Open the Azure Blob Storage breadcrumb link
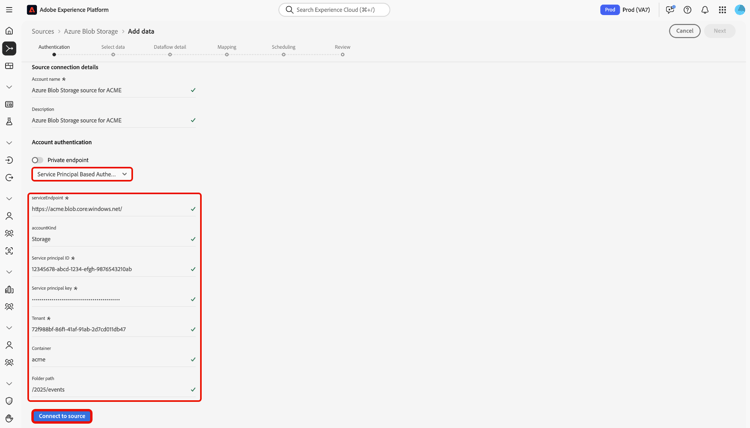This screenshot has width=750, height=428. coord(91,31)
